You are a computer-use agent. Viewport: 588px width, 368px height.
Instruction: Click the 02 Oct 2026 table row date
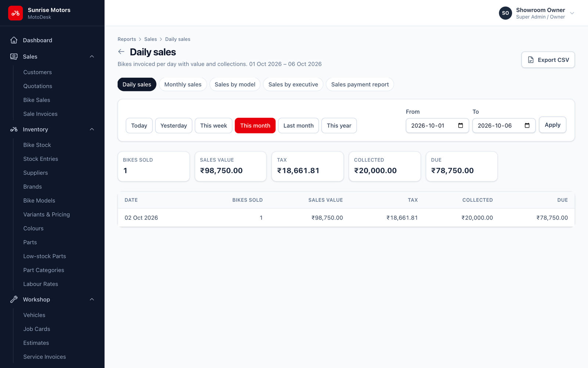pos(141,218)
